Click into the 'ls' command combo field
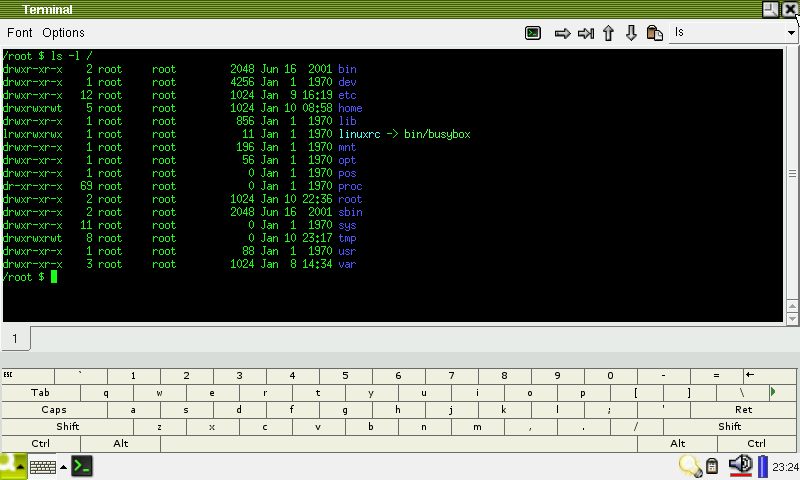 (x=728, y=33)
